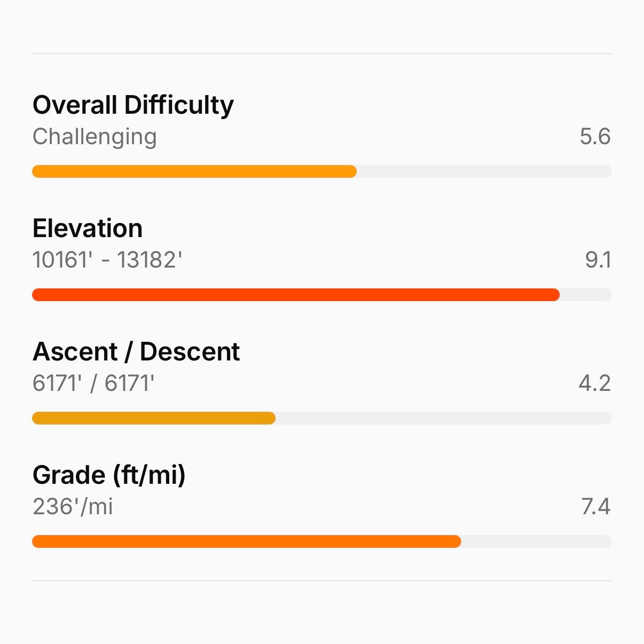Click the orange Grade progress bar
Viewport: 644px width, 644px height.
pyautogui.click(x=246, y=541)
